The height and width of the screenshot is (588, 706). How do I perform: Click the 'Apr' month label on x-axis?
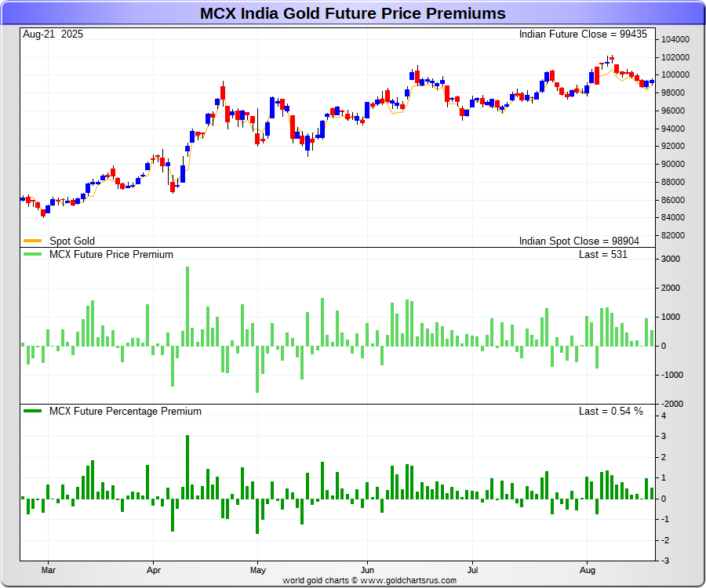coord(154,570)
